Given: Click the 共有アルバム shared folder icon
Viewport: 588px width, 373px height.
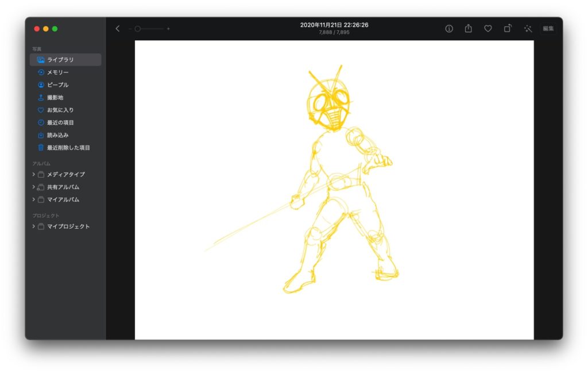Looking at the screenshot, I should pos(41,187).
